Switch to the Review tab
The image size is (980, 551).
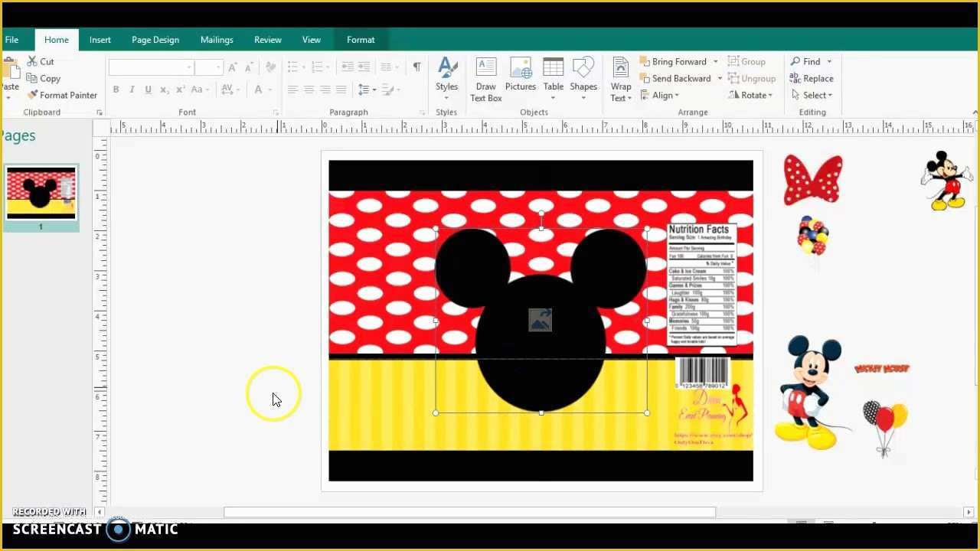pos(268,40)
